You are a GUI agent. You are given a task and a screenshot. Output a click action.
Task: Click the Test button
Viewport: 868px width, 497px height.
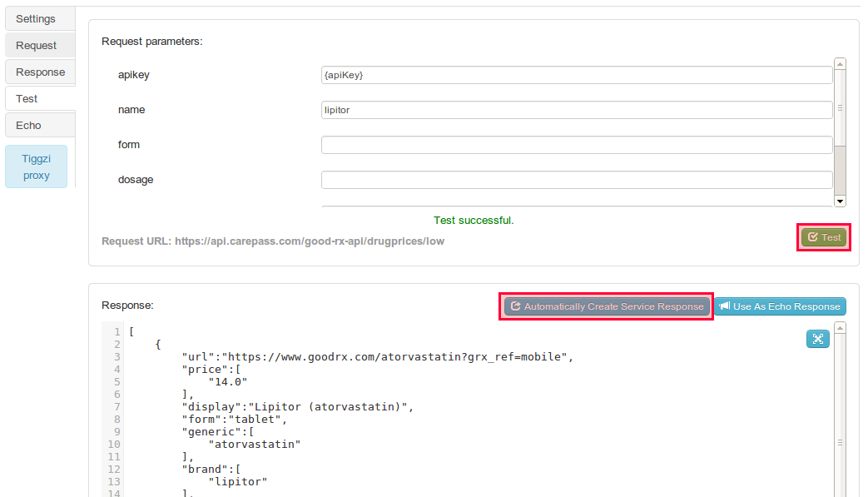(x=824, y=237)
